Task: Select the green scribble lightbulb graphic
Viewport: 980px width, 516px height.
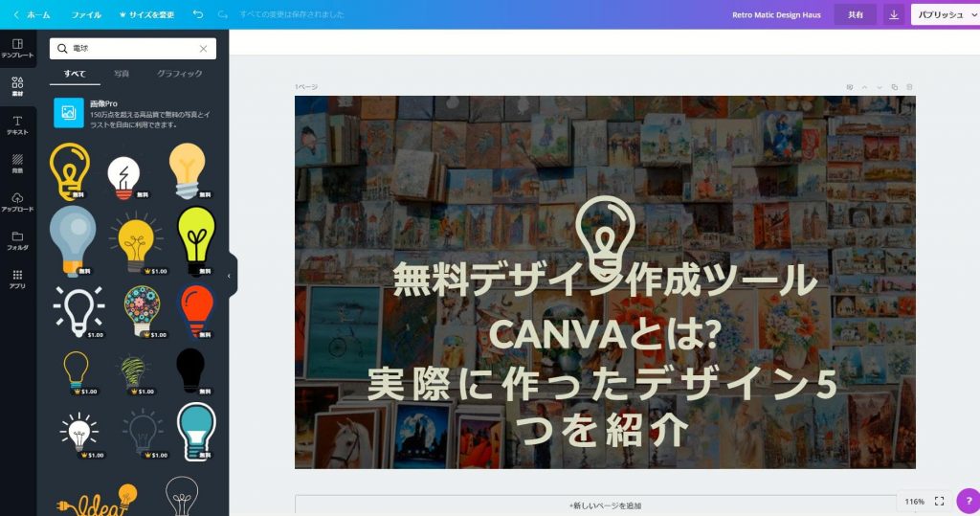Action: 132,374
